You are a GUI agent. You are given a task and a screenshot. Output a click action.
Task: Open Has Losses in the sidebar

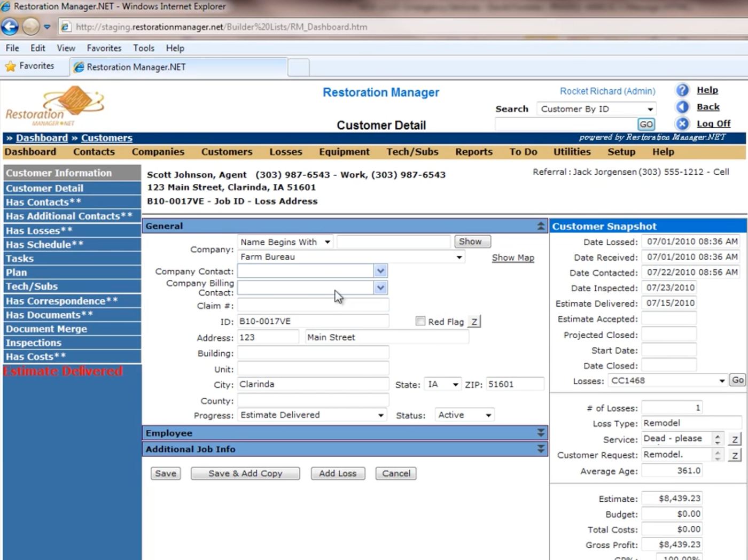(72, 230)
